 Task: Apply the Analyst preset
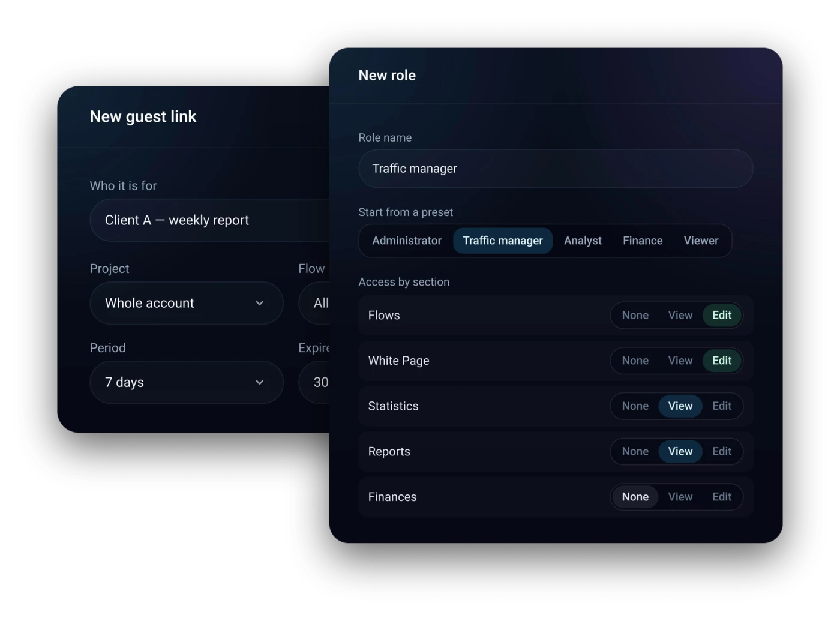click(x=583, y=241)
